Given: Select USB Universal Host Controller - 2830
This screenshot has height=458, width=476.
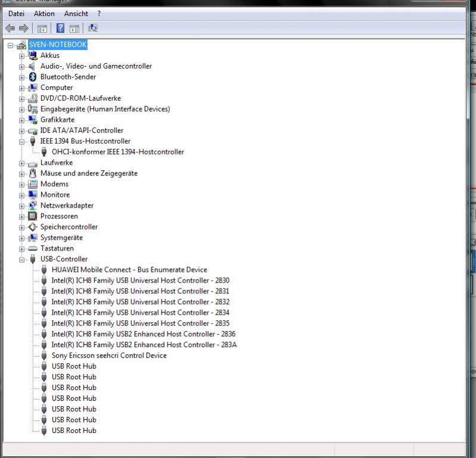Looking at the screenshot, I should 141,280.
